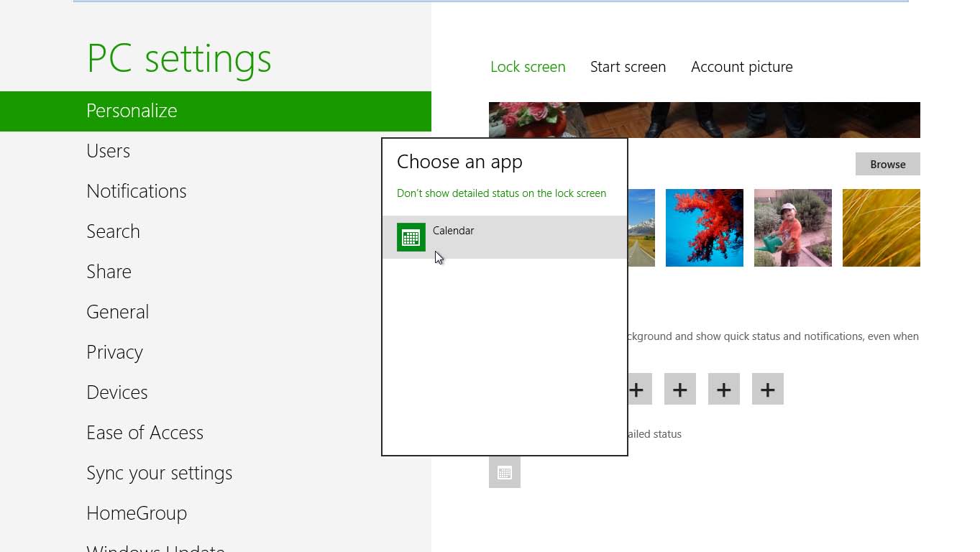Viewport: 980px width, 552px height.
Task: Select Ease of Access category
Action: click(x=145, y=433)
